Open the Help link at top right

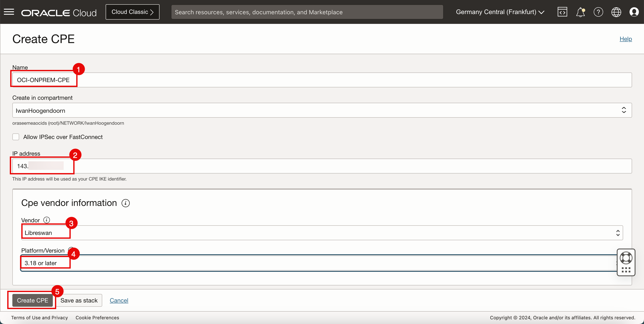click(x=625, y=39)
